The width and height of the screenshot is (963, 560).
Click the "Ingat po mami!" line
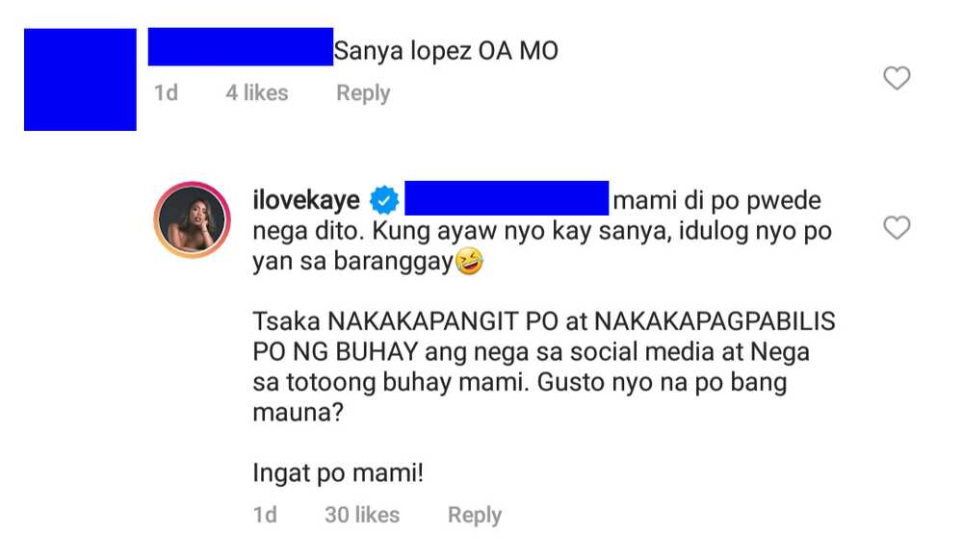point(338,473)
